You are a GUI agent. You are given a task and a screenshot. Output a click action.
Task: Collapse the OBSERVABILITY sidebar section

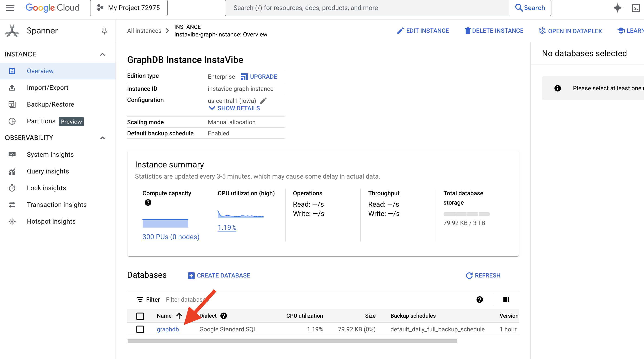[x=102, y=138]
